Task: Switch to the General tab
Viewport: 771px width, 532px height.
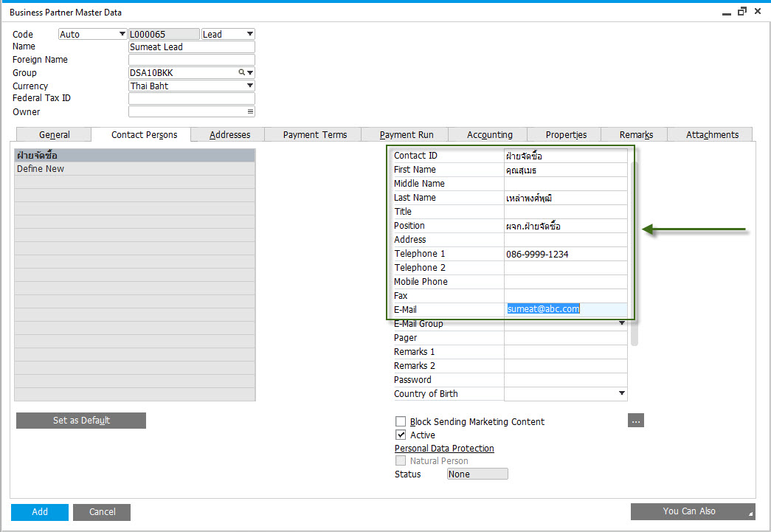Action: (54, 135)
